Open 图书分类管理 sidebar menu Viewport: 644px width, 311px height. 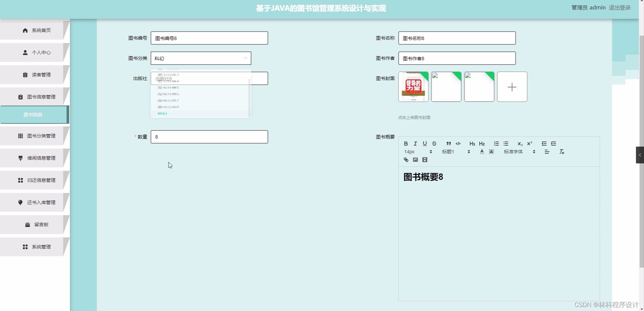(x=35, y=136)
